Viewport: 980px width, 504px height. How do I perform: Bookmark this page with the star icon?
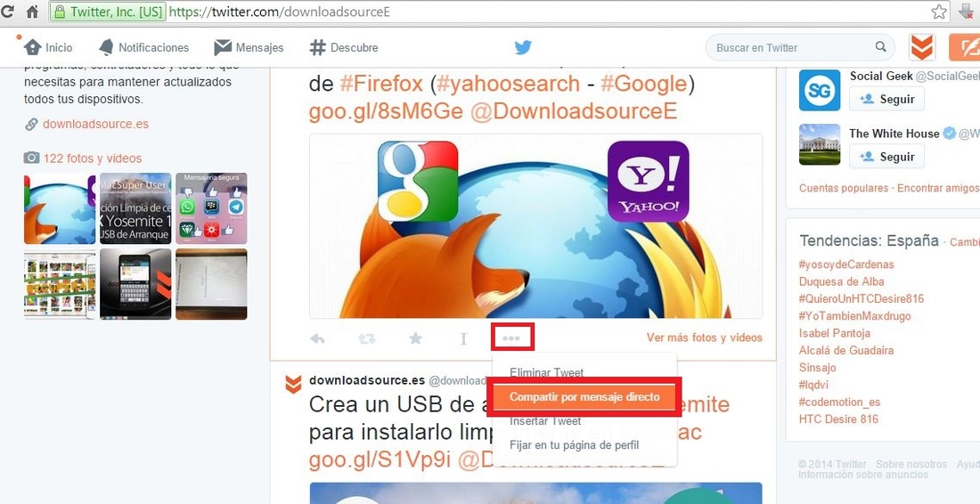coord(938,12)
